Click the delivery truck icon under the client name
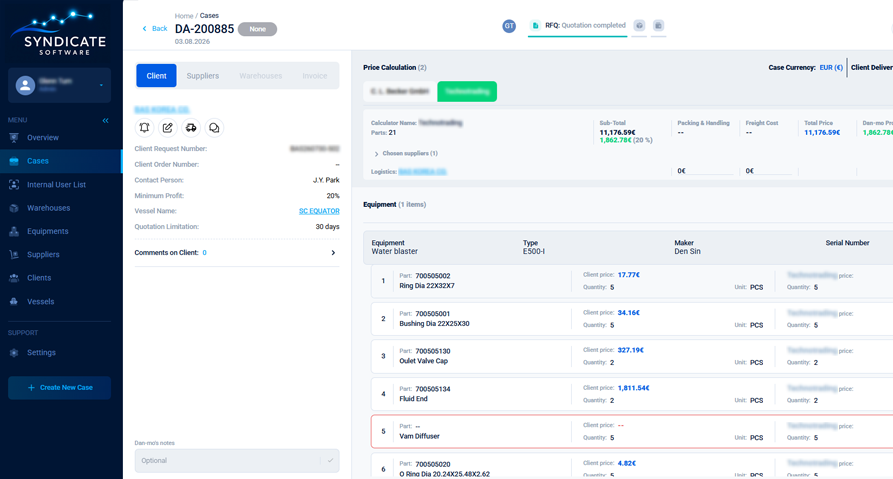Viewport: 893px width, 479px height. (191, 128)
